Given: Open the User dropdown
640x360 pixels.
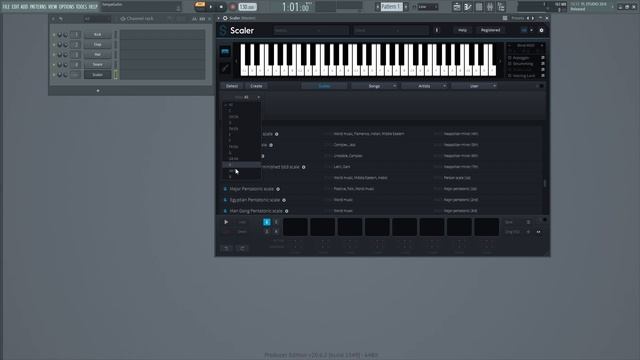Looking at the screenshot, I should coord(474,86).
